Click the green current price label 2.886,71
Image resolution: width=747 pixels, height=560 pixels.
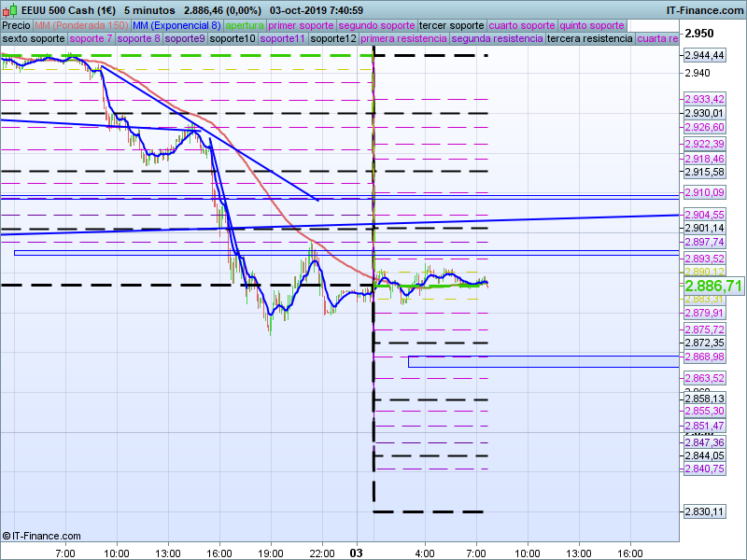(713, 286)
